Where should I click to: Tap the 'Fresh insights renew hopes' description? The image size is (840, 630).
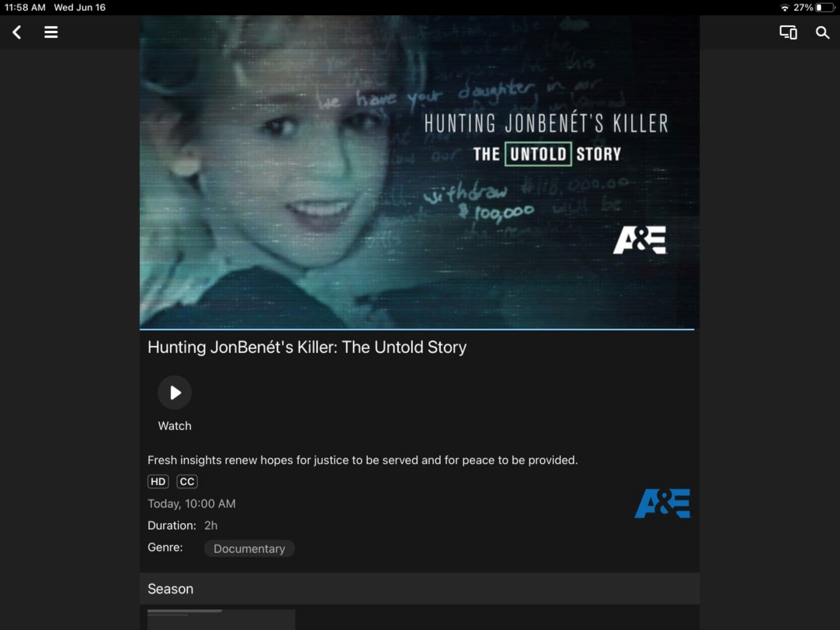tap(363, 460)
